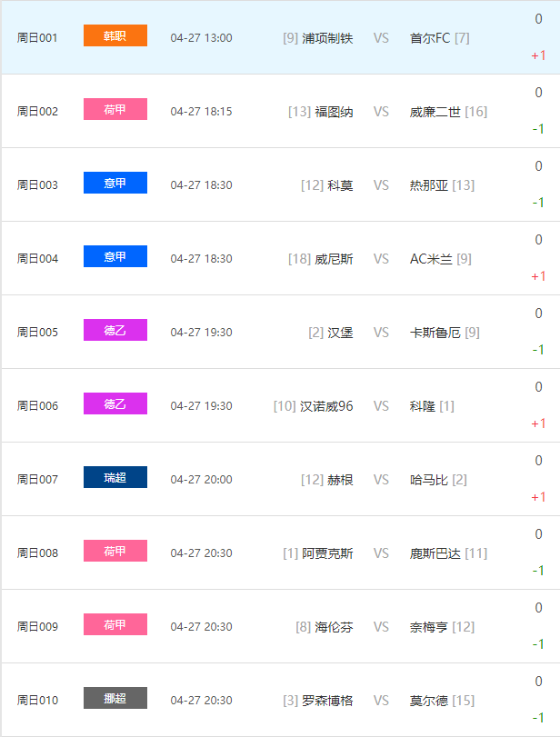Image resolution: width=560 pixels, height=737 pixels.
Task: Click the dark blue 瑞超 league tag
Action: 115,478
